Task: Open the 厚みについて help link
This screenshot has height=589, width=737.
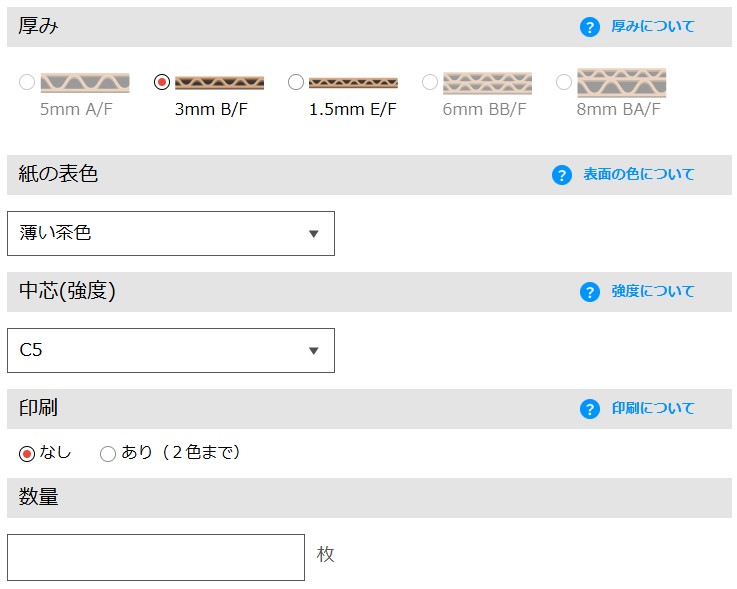Action: point(652,27)
